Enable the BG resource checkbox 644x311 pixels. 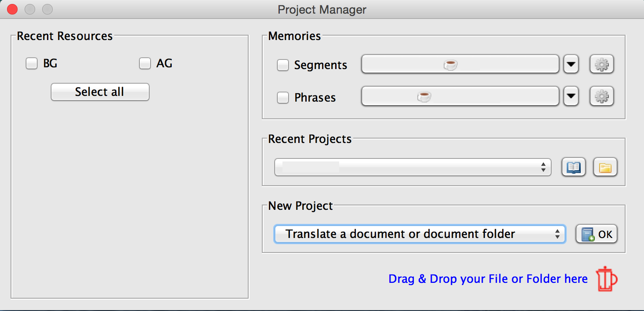click(32, 64)
